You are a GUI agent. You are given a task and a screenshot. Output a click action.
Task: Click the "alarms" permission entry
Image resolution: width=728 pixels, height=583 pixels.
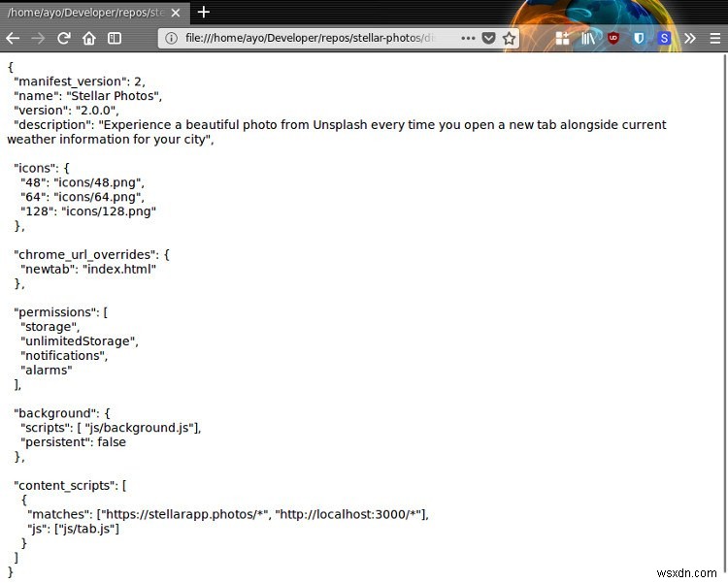pyautogui.click(x=47, y=370)
